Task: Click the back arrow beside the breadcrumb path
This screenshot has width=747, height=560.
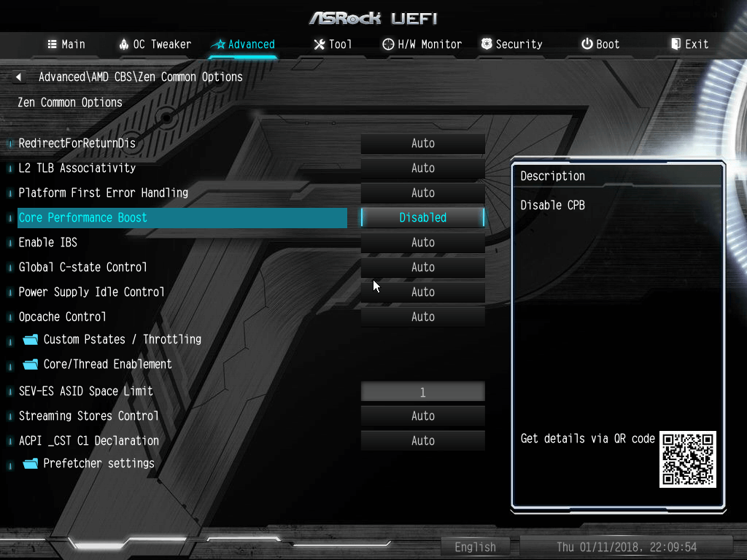Action: [x=18, y=77]
